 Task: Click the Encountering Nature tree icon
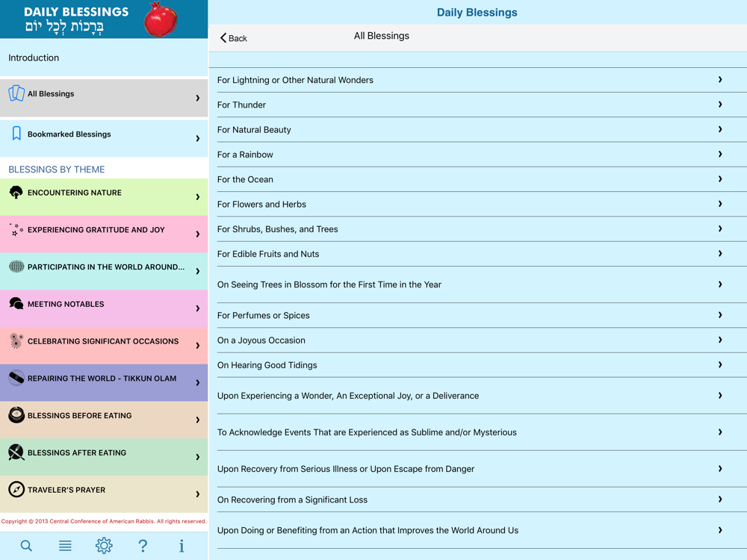pos(16,193)
